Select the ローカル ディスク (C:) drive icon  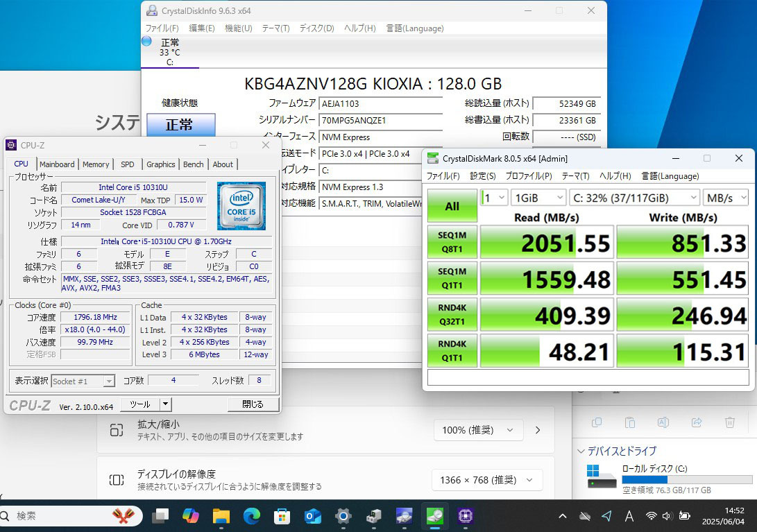(x=601, y=477)
